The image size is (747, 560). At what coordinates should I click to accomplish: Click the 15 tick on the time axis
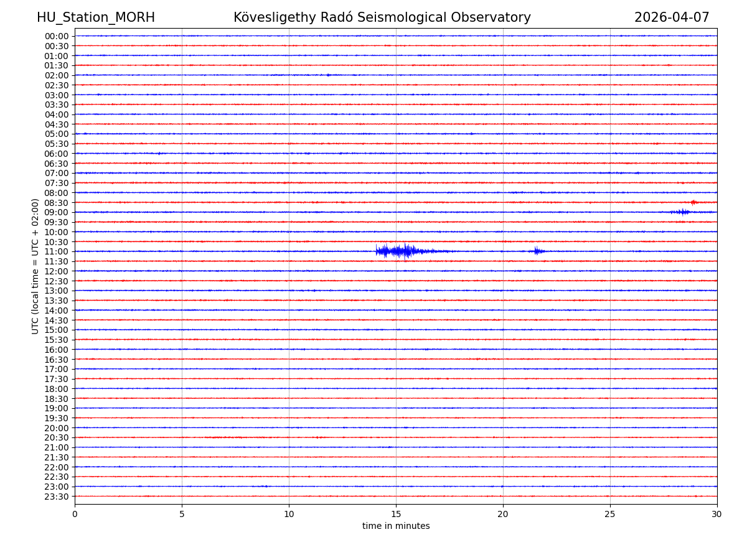coord(396,515)
